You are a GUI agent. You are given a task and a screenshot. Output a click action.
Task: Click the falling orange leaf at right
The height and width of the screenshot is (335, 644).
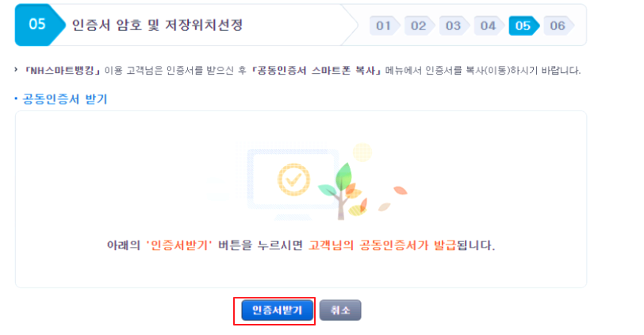[400, 191]
